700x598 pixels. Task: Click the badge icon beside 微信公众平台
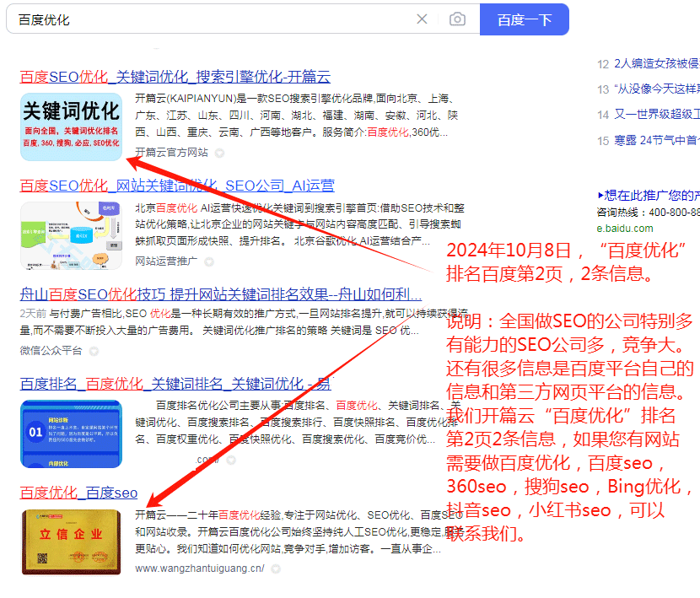[x=94, y=352]
